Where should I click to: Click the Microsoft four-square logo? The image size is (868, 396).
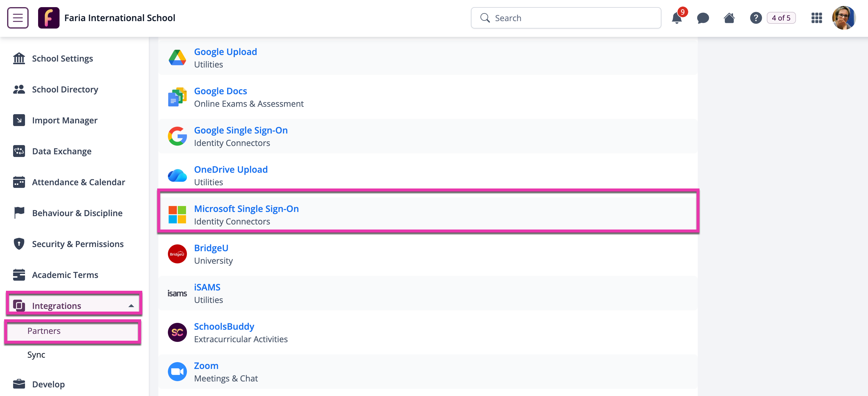coord(177,215)
